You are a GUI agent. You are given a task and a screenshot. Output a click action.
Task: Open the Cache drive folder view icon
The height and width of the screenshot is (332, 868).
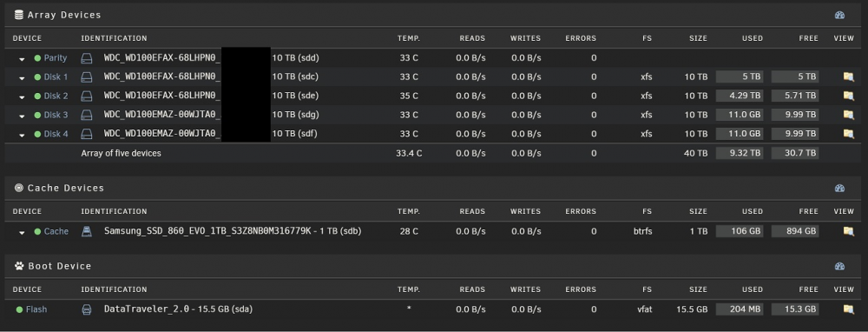pyautogui.click(x=848, y=231)
